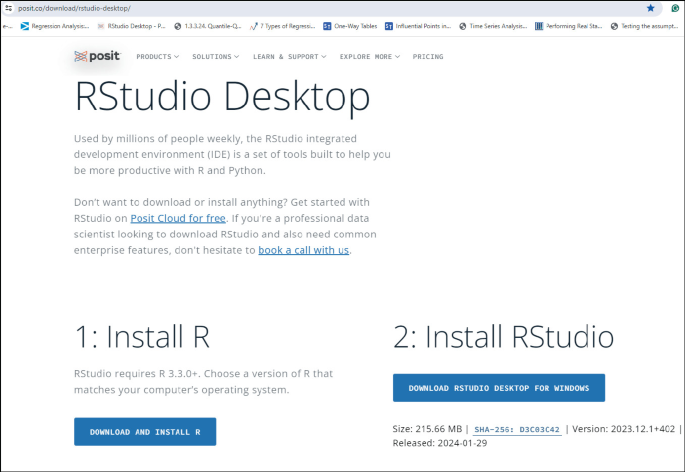Expand the Learn & Support dropdown
685x472 pixels.
tap(290, 57)
